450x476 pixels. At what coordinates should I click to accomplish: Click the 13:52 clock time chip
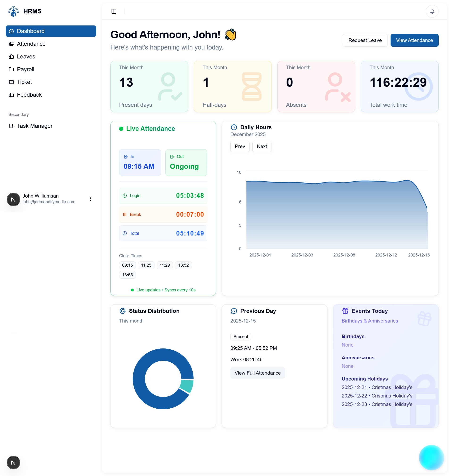tap(183, 265)
